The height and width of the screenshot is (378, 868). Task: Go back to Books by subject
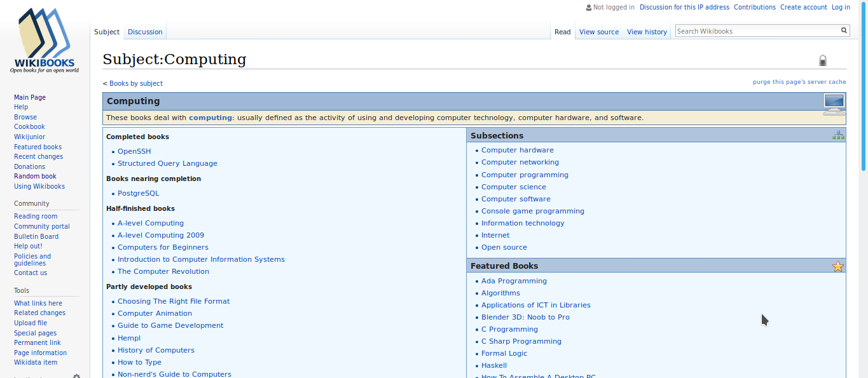[136, 83]
